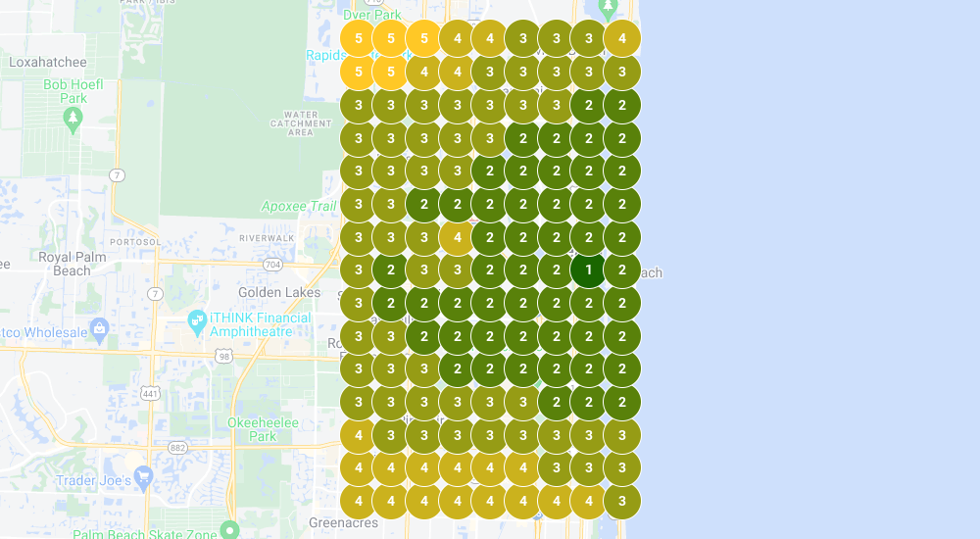This screenshot has width=980, height=539.
Task: Click the Bob Hoefl Park tree icon
Action: 73,119
